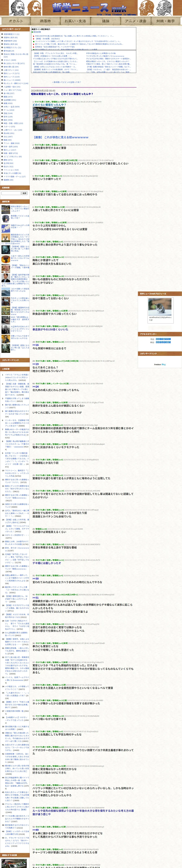Open the ファッション (419) category

tap(11, 170)
